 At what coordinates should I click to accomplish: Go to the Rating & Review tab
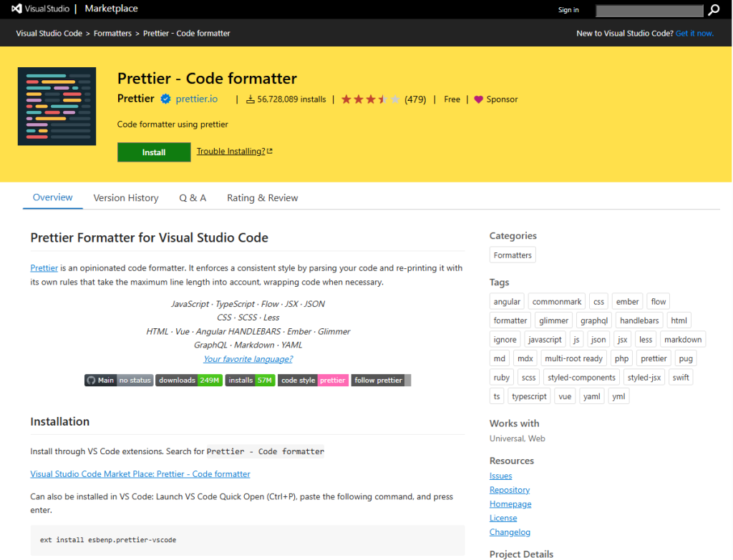262,197
